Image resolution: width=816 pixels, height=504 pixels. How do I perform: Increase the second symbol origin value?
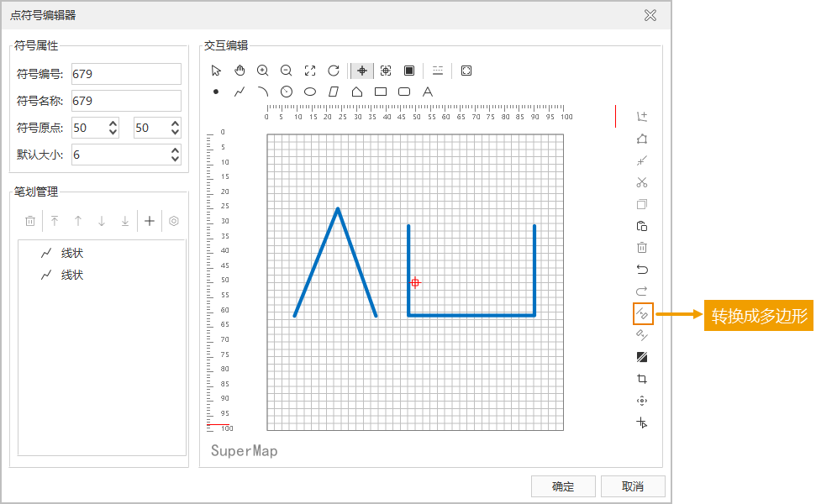[x=175, y=123]
